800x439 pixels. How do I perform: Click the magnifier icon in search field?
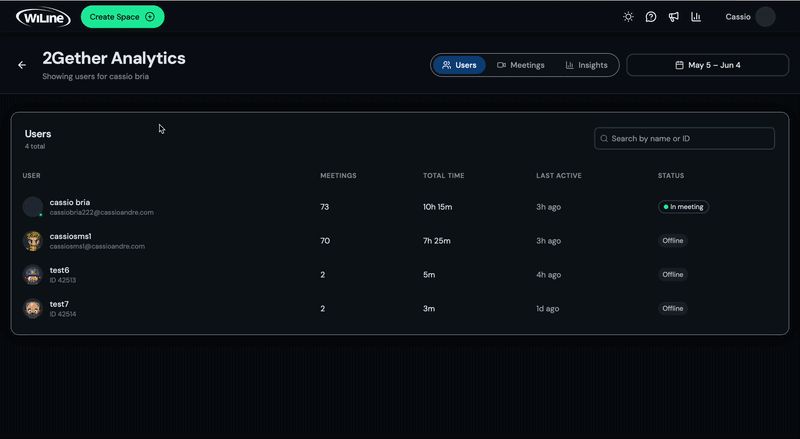604,138
